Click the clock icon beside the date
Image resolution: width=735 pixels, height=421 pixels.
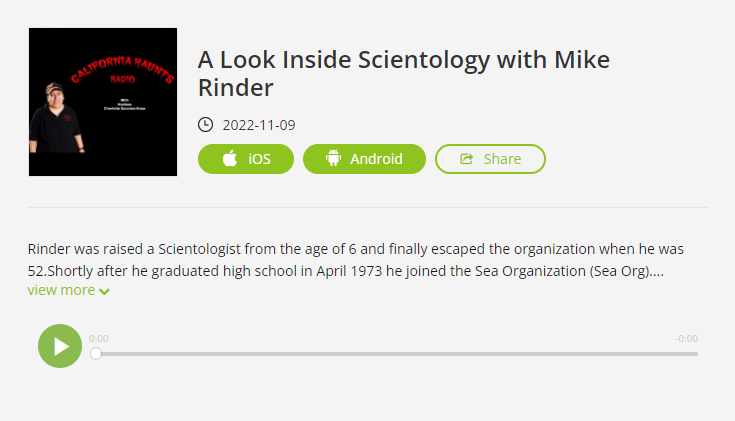tap(206, 125)
